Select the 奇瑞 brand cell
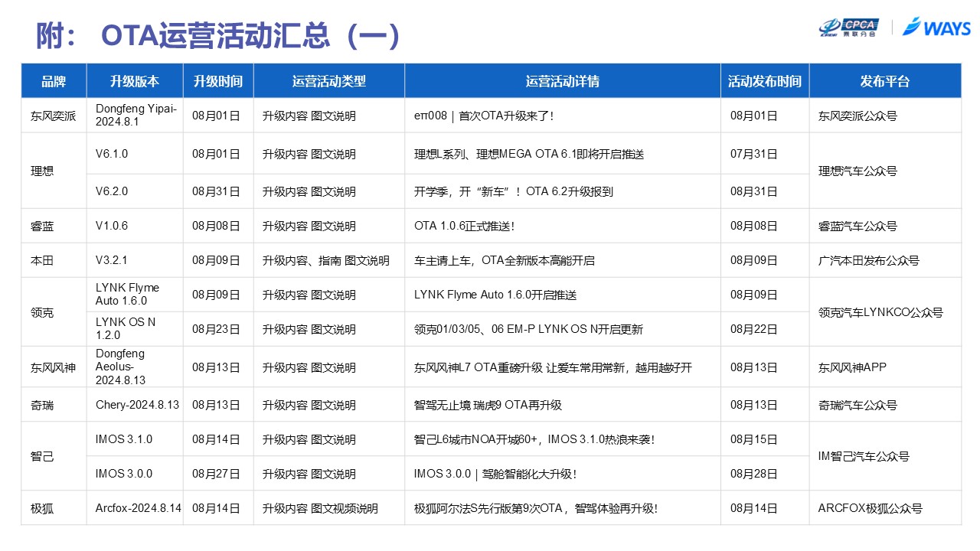Screen dimensions: 980x551 tap(54, 405)
